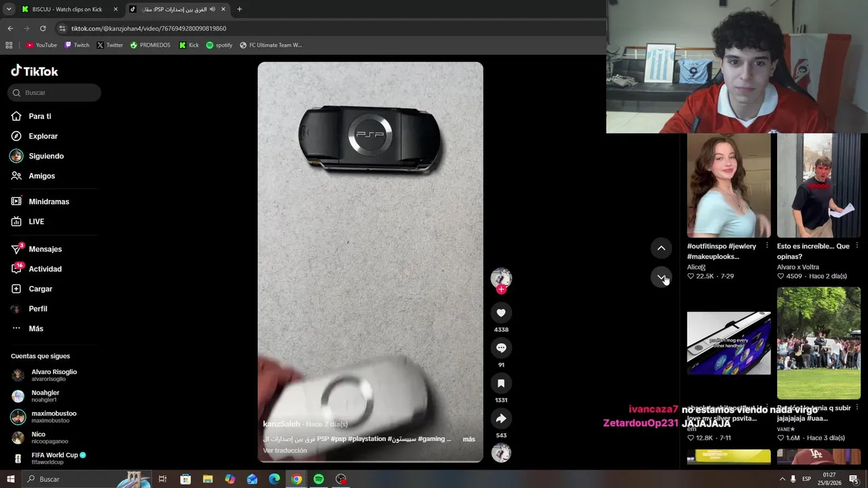Open options for the #outfitinspo video
The image size is (868, 488).
(767, 245)
